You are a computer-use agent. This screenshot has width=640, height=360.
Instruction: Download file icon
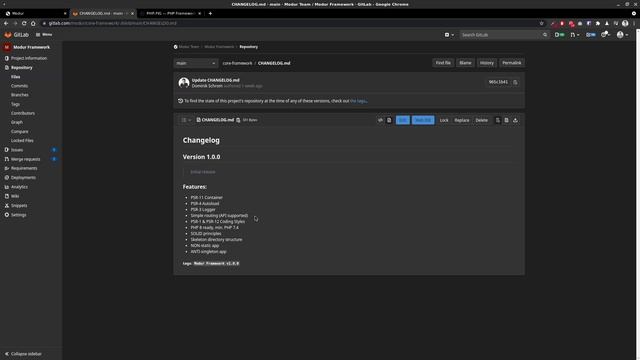click(x=516, y=120)
